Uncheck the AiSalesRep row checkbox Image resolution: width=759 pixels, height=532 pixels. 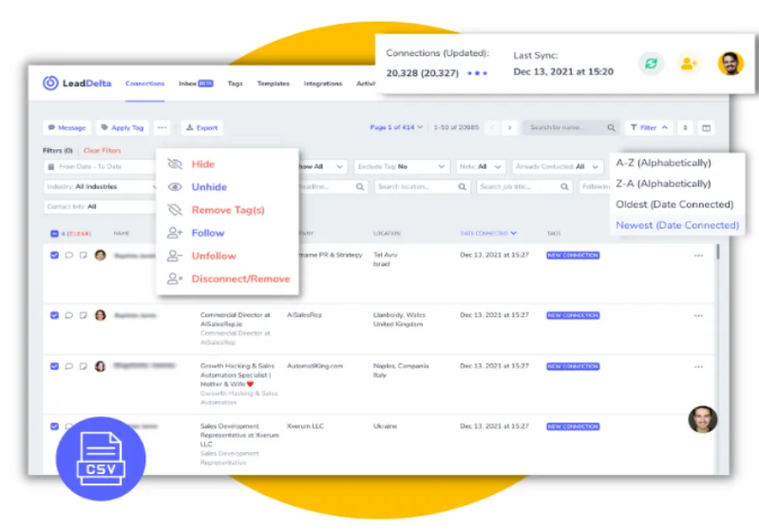[x=54, y=315]
